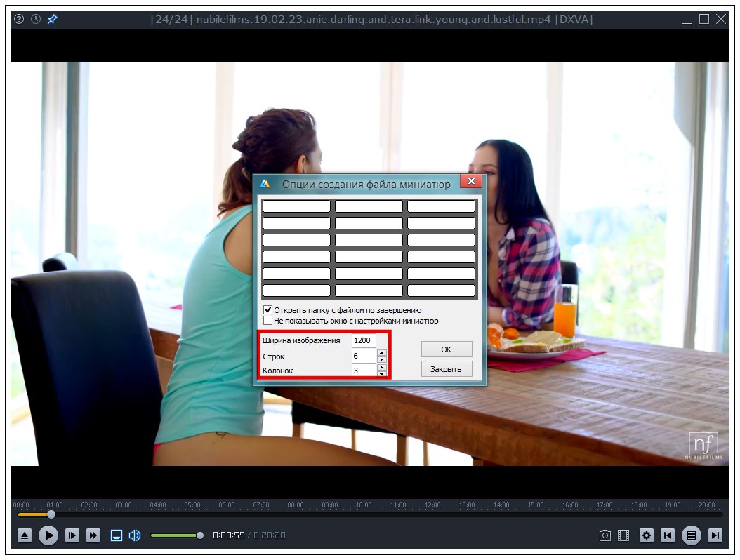Open player settings gear
The width and height of the screenshot is (740, 560).
click(x=647, y=535)
